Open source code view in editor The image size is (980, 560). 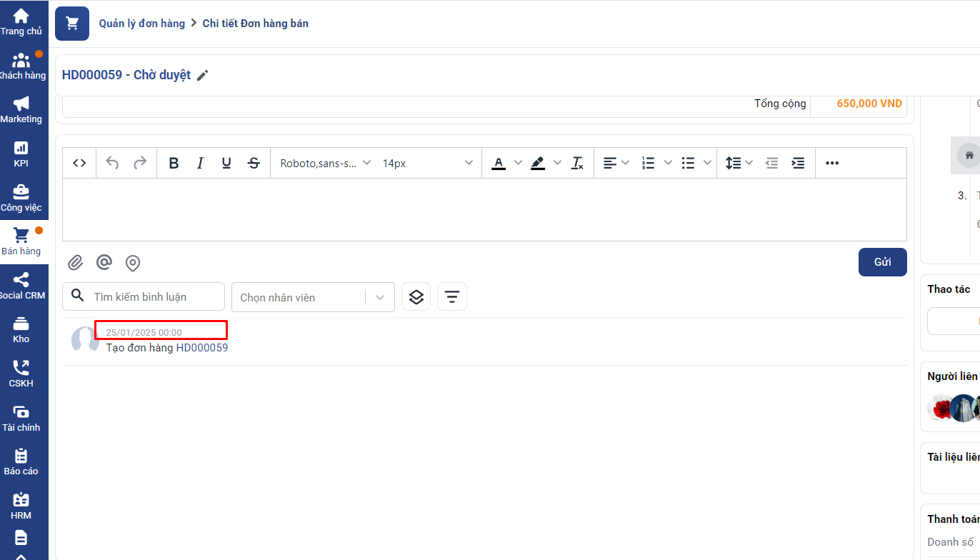[80, 163]
